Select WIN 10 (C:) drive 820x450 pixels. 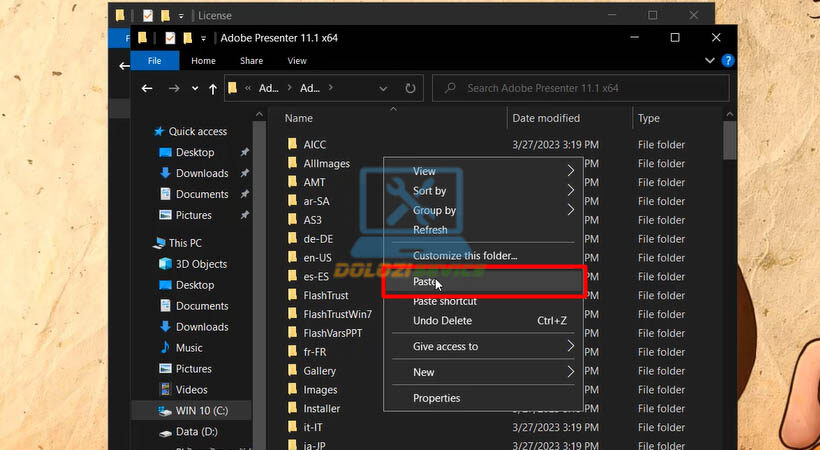coord(200,411)
